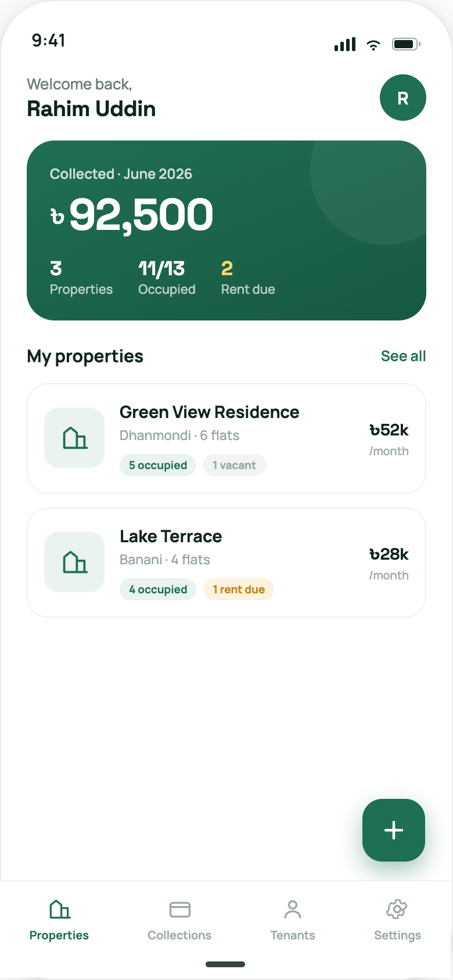The image size is (453, 980).
Task: Tap the My properties heading
Action: click(x=85, y=356)
